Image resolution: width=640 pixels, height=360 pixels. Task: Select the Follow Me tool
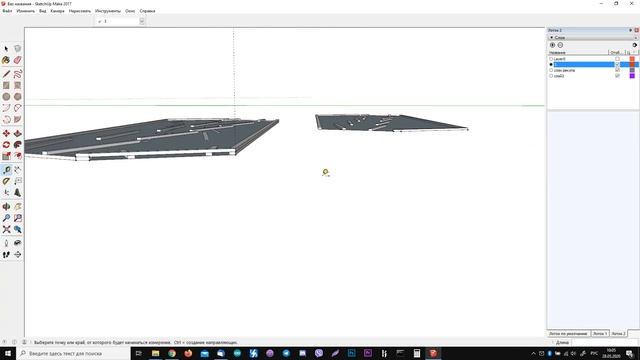(18, 145)
